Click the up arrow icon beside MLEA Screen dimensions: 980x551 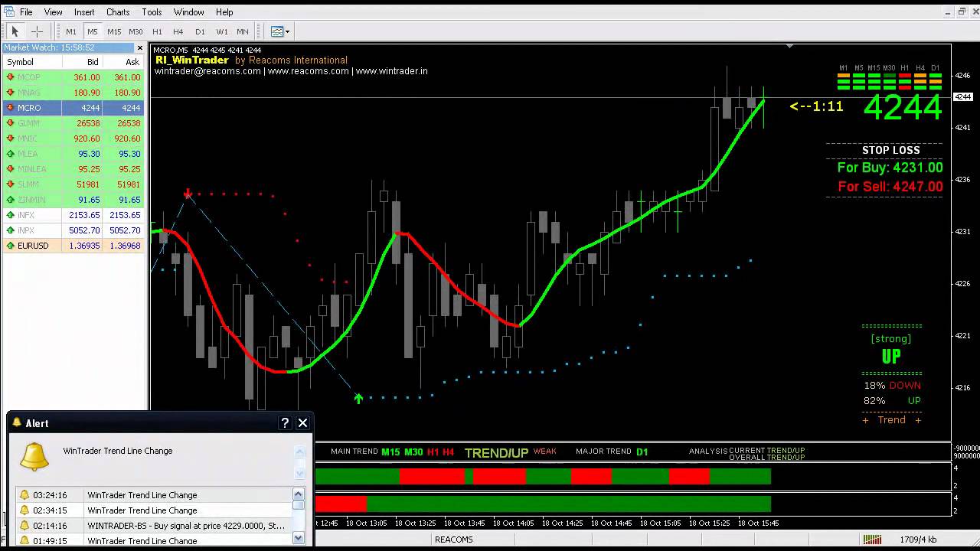[10, 154]
